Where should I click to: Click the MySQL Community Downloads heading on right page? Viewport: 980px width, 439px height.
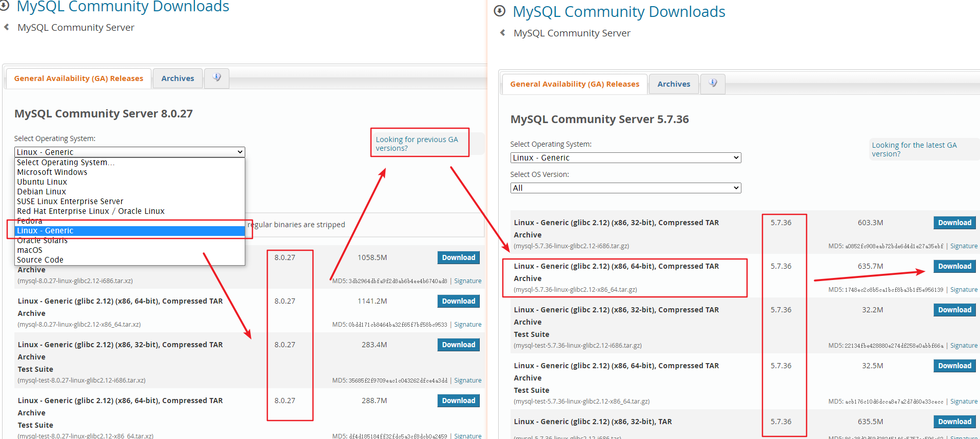coord(619,11)
